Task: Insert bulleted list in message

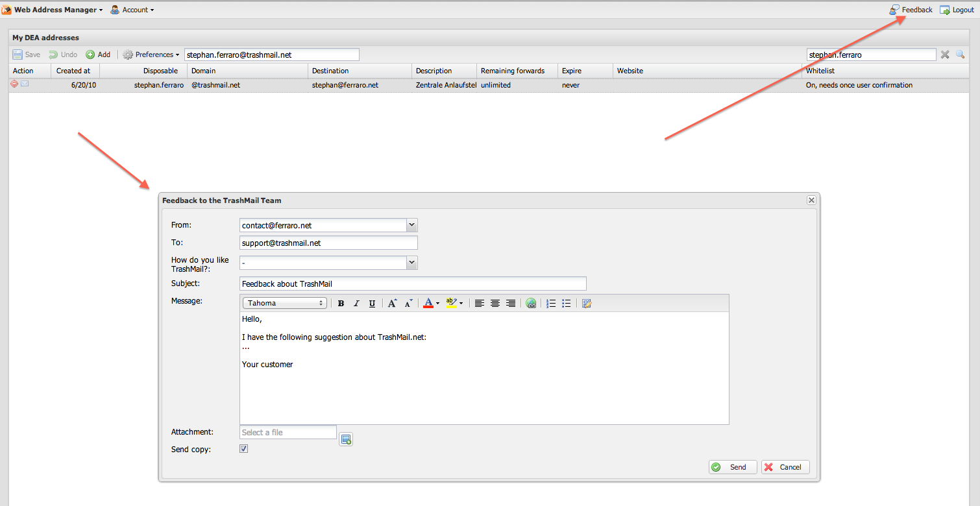Action: (567, 303)
